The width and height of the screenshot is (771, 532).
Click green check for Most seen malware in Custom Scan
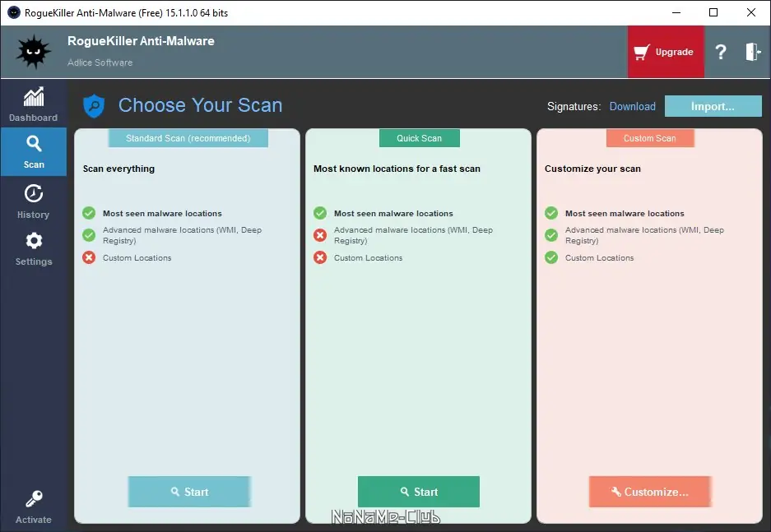click(551, 213)
